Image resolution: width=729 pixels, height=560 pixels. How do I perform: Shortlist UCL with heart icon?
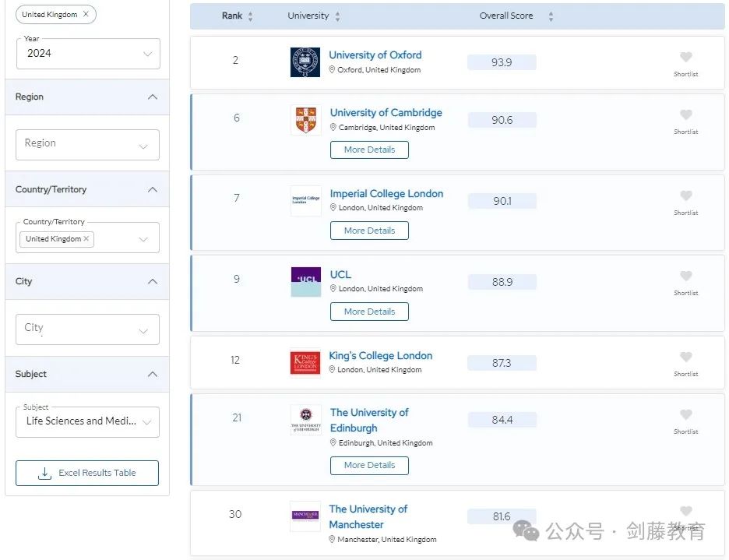pyautogui.click(x=685, y=276)
